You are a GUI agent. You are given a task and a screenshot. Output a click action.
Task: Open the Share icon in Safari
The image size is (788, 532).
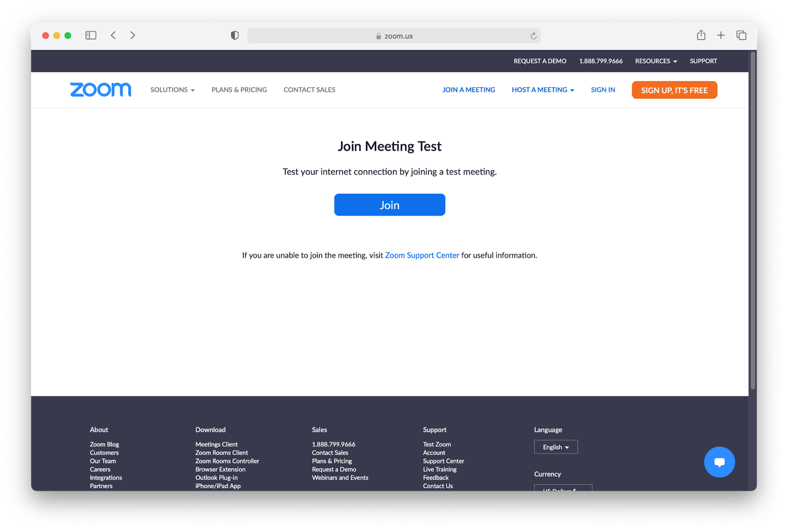701,35
